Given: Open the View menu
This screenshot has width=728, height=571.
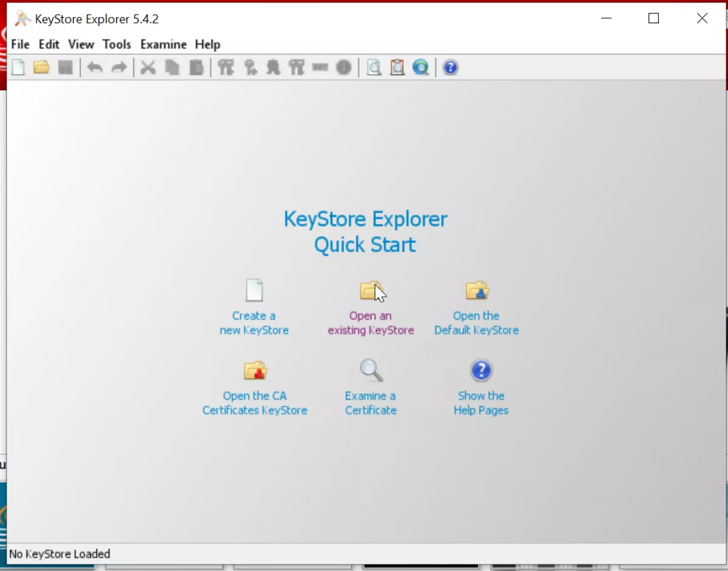Looking at the screenshot, I should [x=81, y=44].
